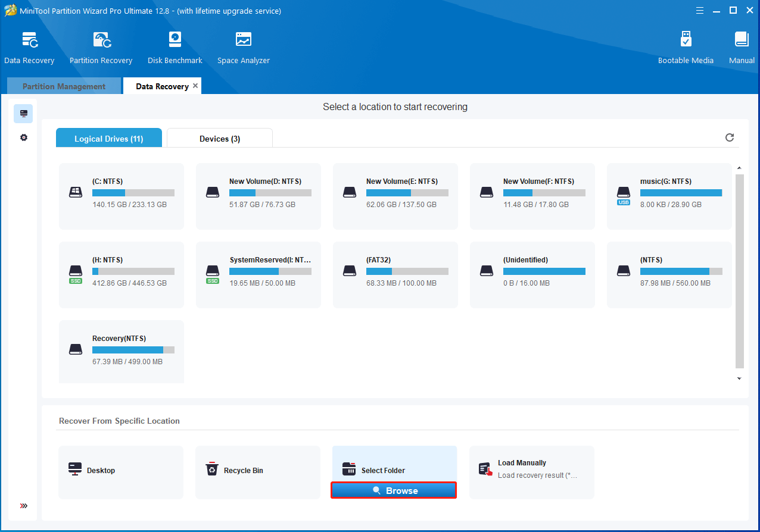Create Bootable Media

(686, 48)
